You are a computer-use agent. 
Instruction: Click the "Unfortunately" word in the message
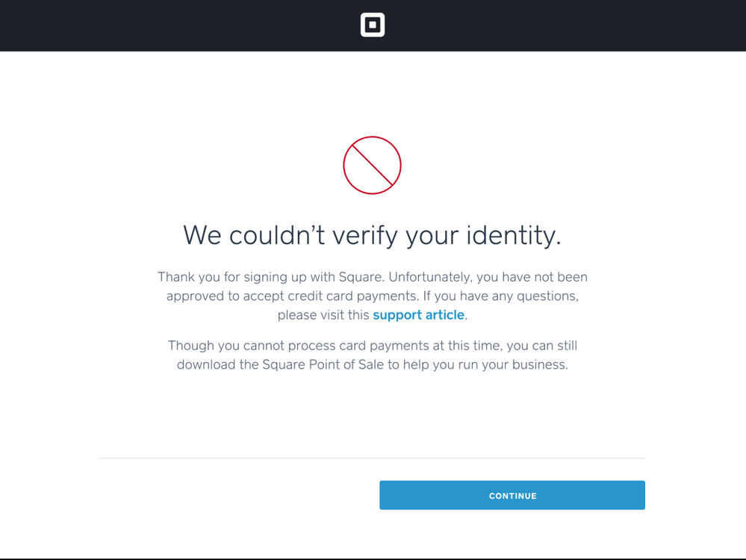coord(430,277)
